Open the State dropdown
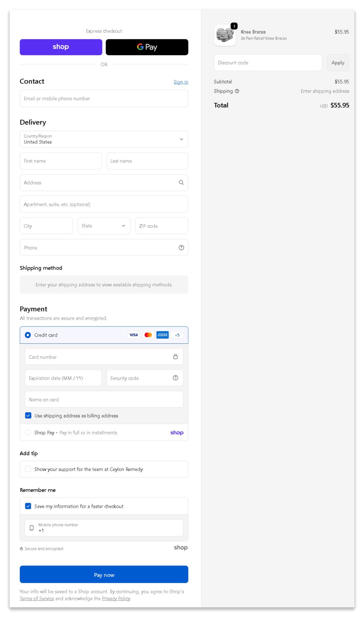364x617 pixels. pos(104,226)
